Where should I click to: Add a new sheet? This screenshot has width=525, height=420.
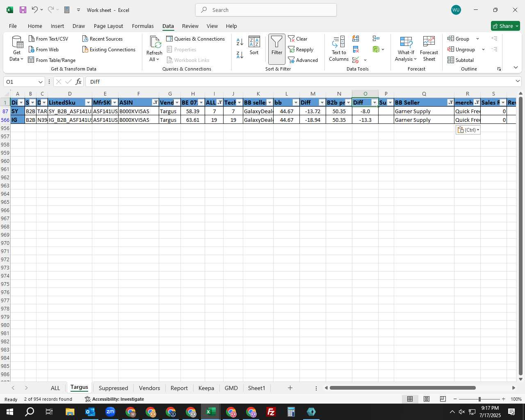(x=290, y=388)
